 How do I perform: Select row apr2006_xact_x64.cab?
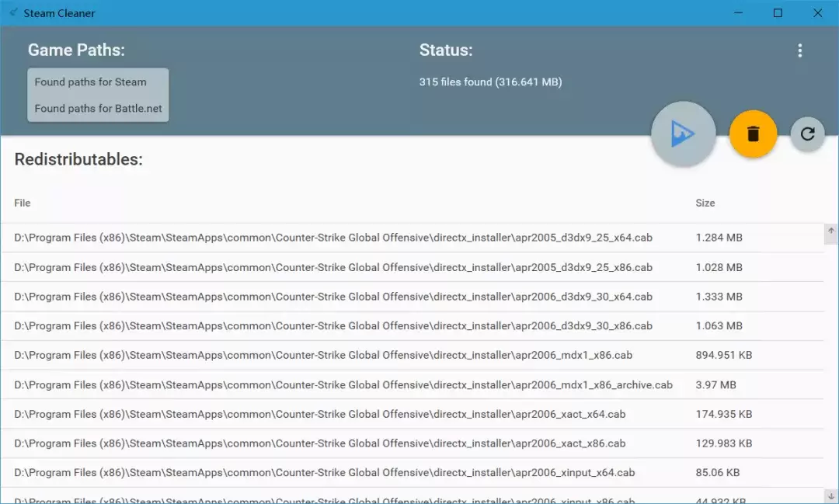click(x=412, y=414)
